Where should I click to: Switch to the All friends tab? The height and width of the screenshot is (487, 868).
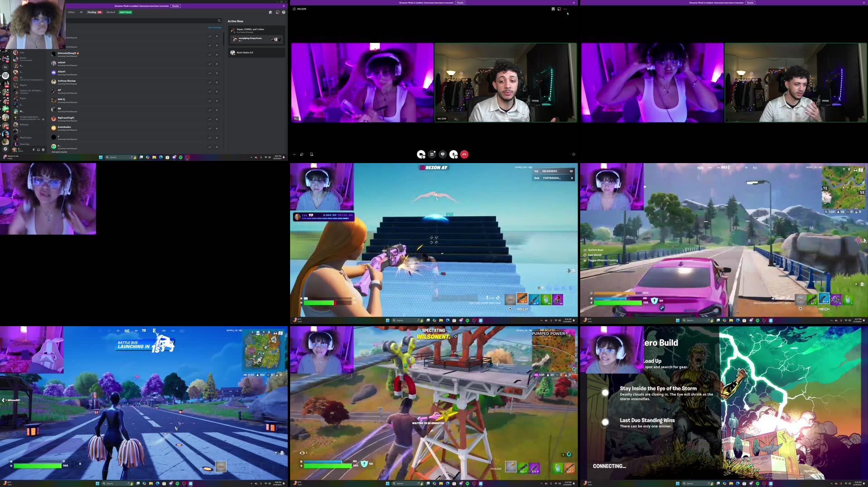81,12
